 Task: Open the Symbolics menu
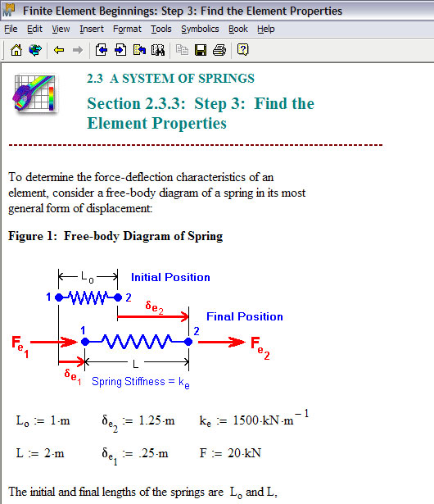coord(200,29)
